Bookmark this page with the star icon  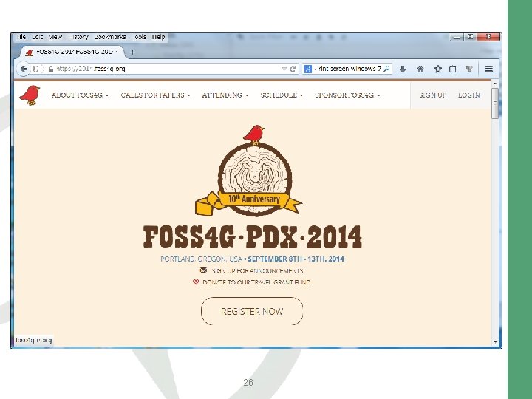click(x=438, y=69)
